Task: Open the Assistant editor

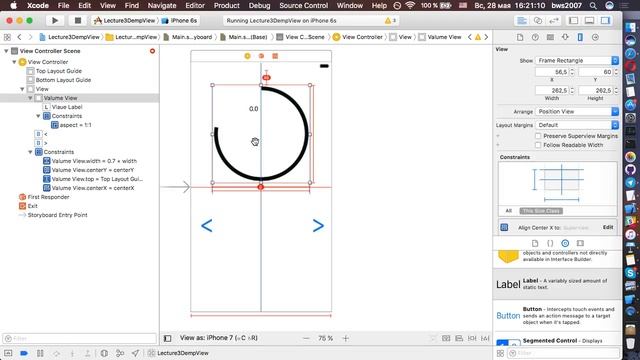Action: (x=538, y=20)
